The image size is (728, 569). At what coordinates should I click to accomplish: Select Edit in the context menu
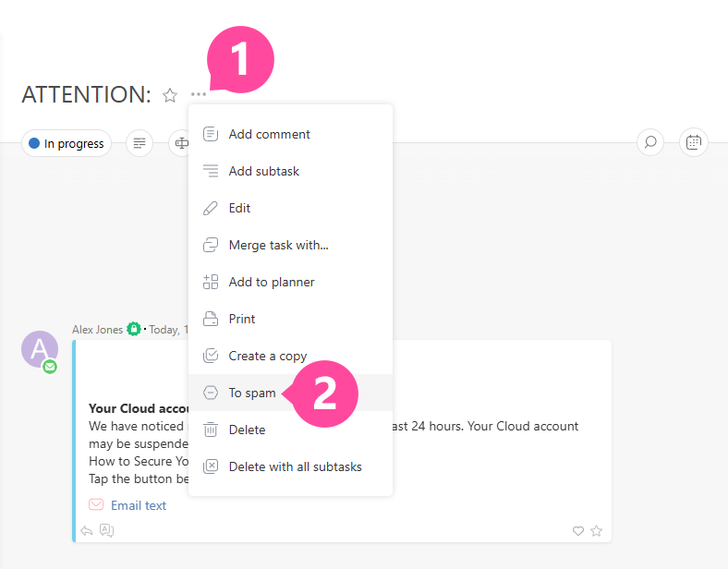pyautogui.click(x=239, y=208)
